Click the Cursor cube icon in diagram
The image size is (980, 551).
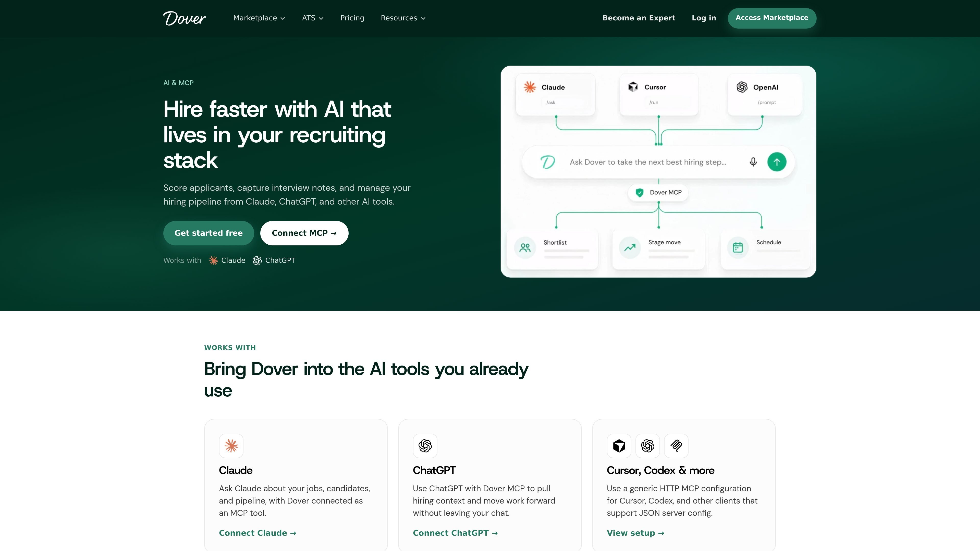(x=633, y=87)
